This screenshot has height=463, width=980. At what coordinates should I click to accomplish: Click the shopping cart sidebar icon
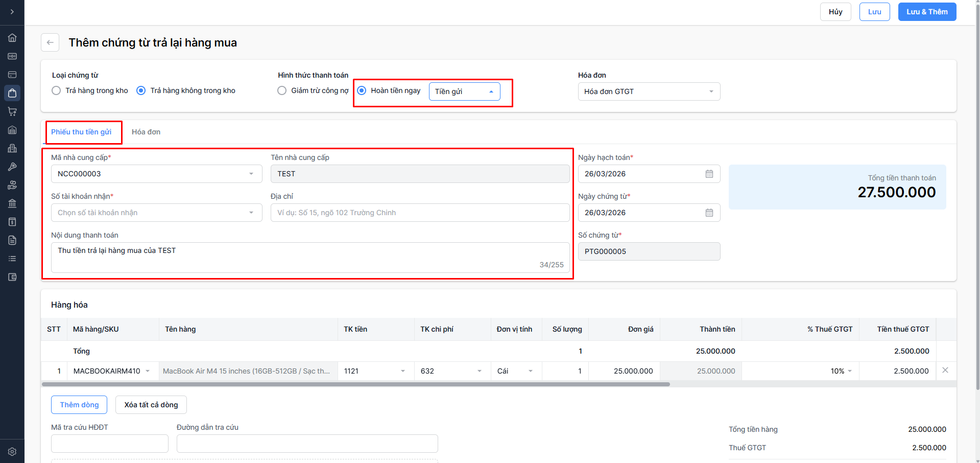[x=12, y=111]
